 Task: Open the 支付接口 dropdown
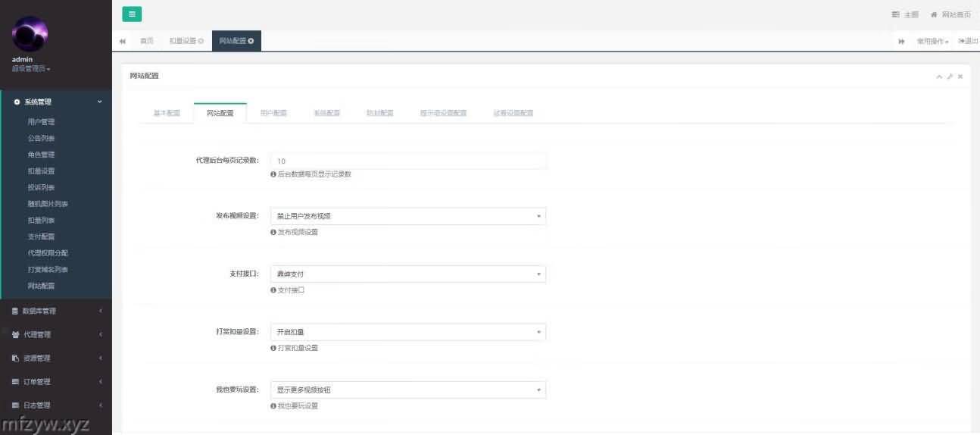(x=407, y=274)
